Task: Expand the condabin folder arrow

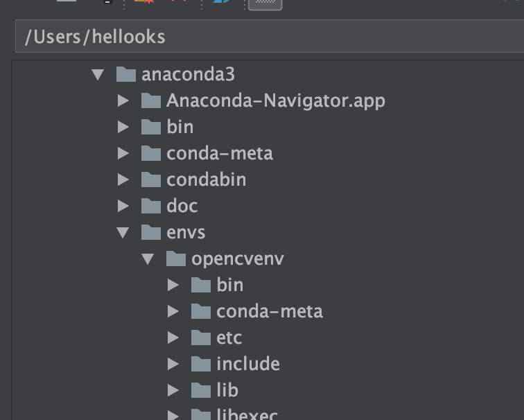Action: pyautogui.click(x=123, y=180)
